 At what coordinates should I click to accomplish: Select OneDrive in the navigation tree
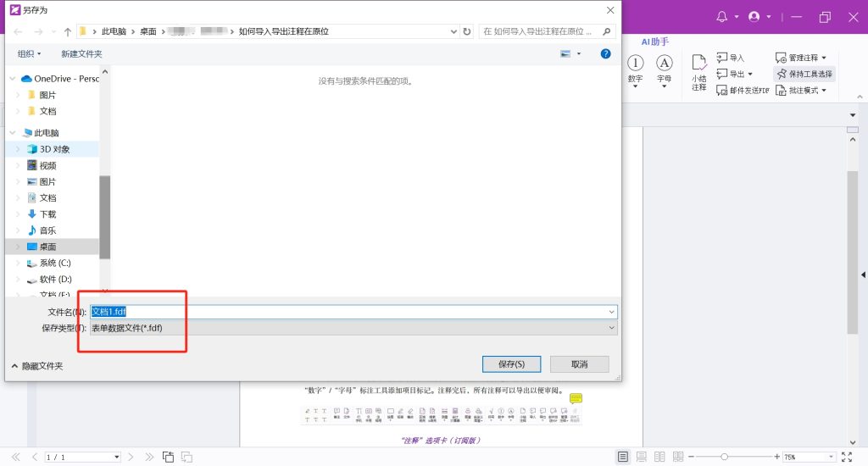(x=60, y=79)
